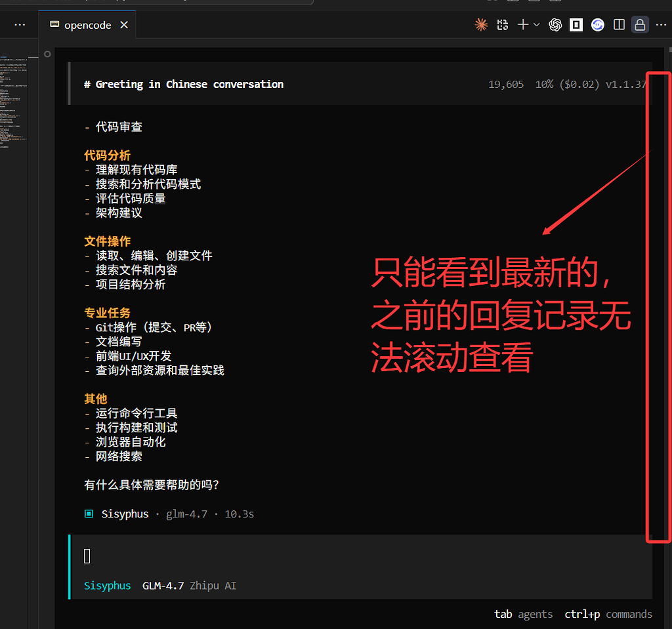This screenshot has width=672, height=629.
Task: Click the 10.3s response duration
Action: tap(239, 514)
